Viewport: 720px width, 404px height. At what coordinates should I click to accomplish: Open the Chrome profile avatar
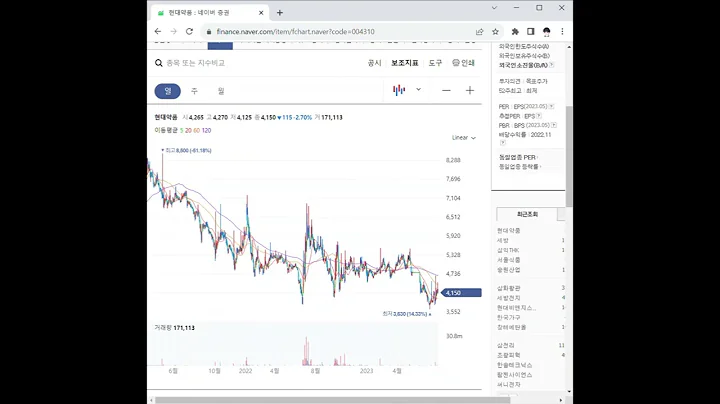point(546,32)
